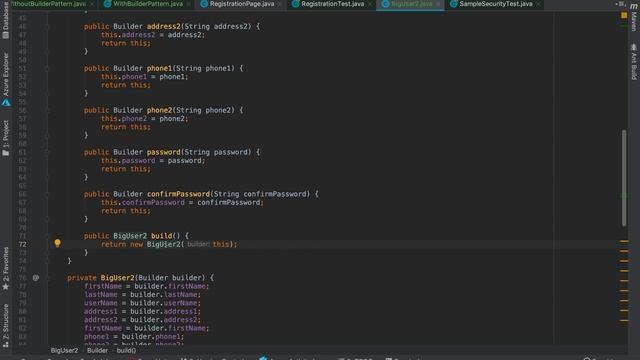This screenshot has width=640, height=360.
Task: Click the @ gutter icon beside BigUser2 constructor
Action: pyautogui.click(x=36, y=278)
